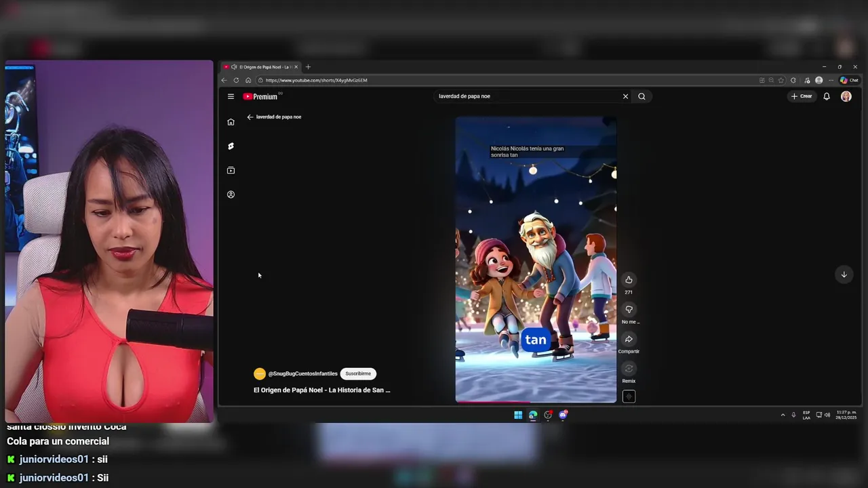Click top chat message 'juniorvideos01 : sii'
The image size is (868, 488).
[x=57, y=459]
